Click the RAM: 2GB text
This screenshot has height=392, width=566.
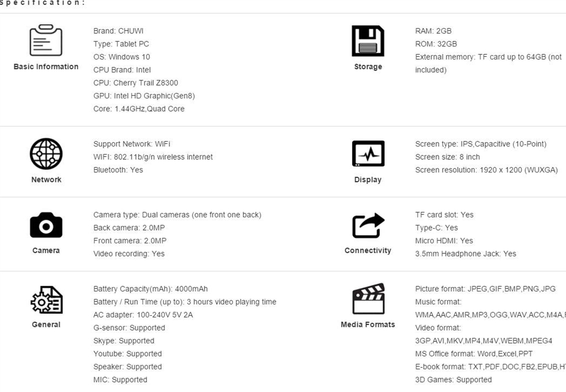coord(433,31)
